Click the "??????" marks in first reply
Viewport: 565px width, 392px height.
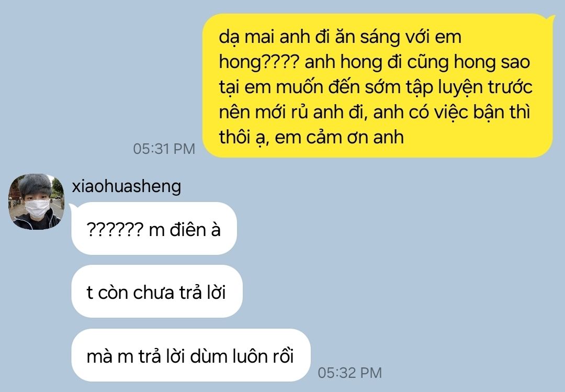click(x=115, y=229)
